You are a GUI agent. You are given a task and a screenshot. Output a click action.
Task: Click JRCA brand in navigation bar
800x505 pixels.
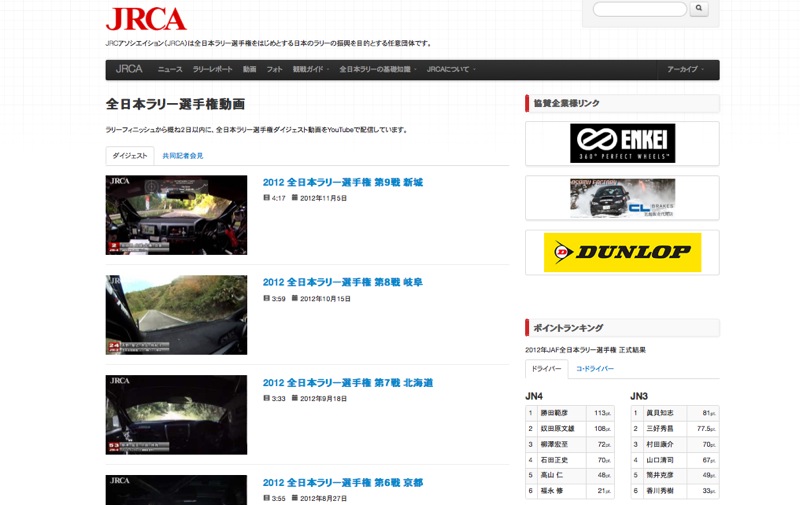click(129, 69)
